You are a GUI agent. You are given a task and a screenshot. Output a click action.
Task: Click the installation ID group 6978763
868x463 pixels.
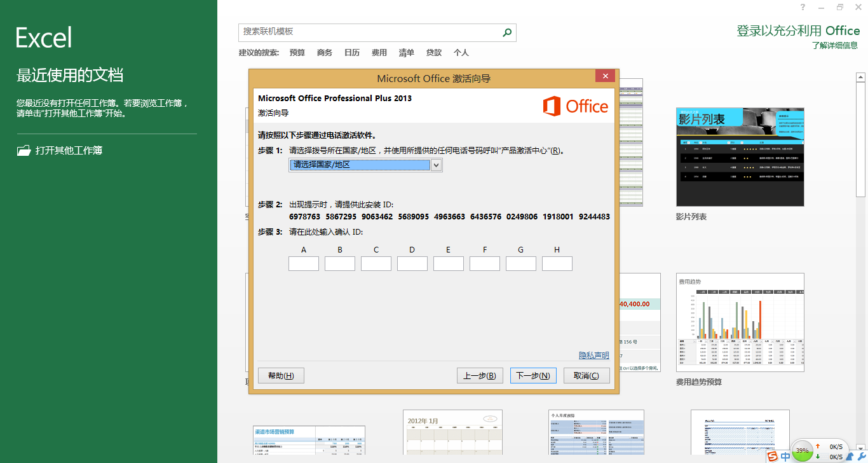[x=304, y=217]
